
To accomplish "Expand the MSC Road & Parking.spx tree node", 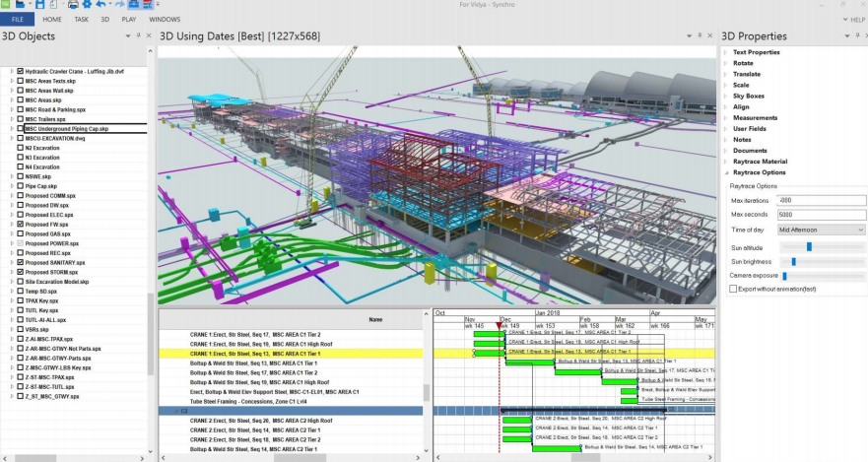I will coord(12,109).
